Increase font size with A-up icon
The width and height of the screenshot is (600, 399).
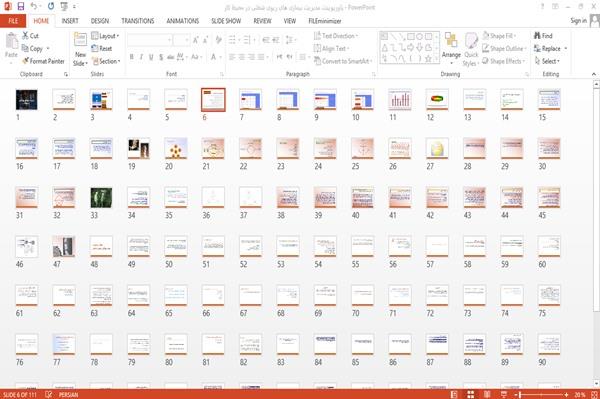196,40
